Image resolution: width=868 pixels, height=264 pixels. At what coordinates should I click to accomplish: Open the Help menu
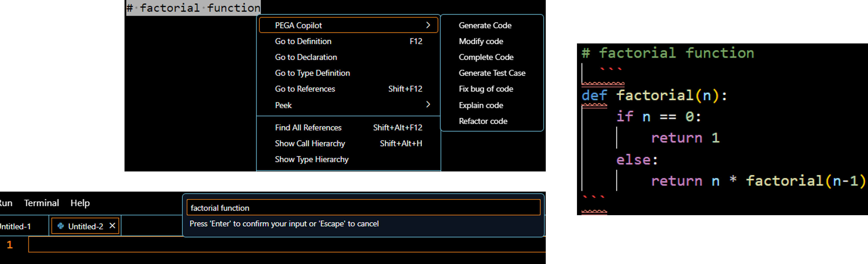point(80,203)
